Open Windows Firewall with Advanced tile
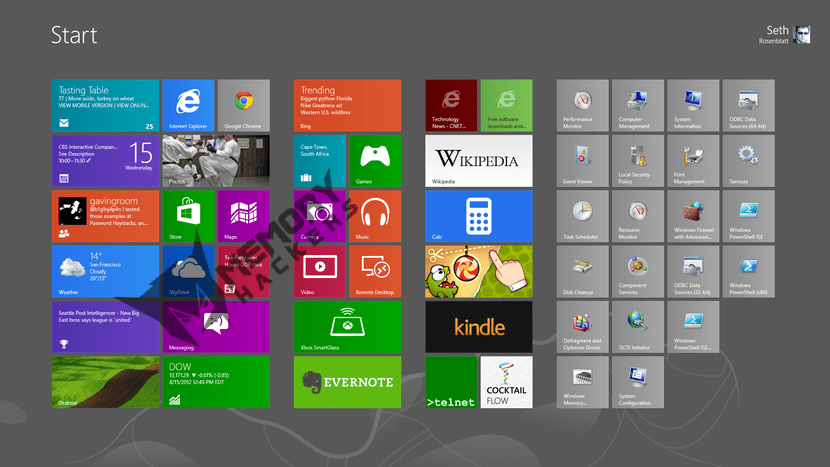 click(693, 216)
